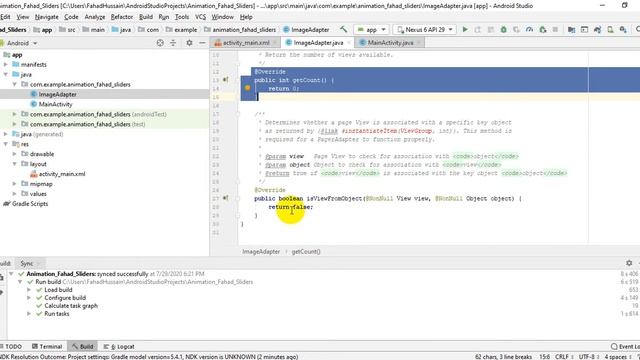Select Gradle Scripts in the project tree

(30, 204)
